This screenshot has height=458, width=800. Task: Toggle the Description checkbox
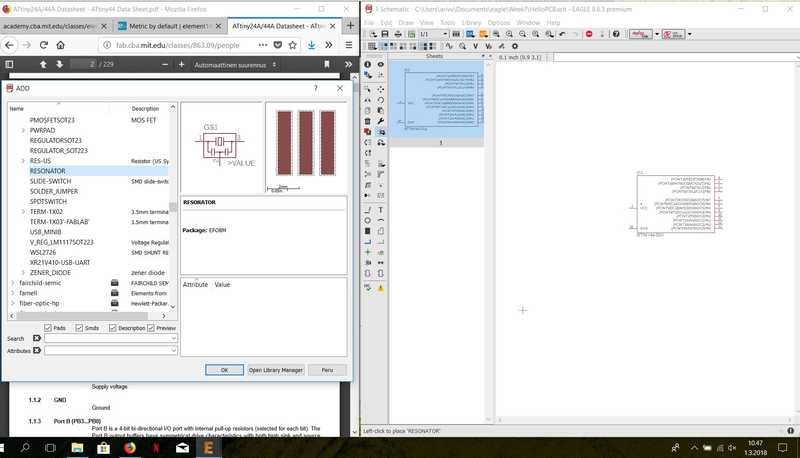click(113, 328)
